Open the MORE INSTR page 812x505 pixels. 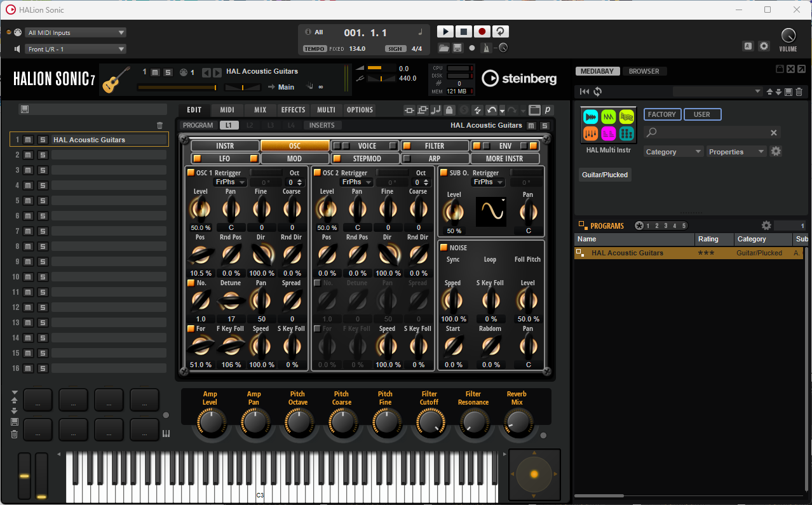click(x=505, y=158)
